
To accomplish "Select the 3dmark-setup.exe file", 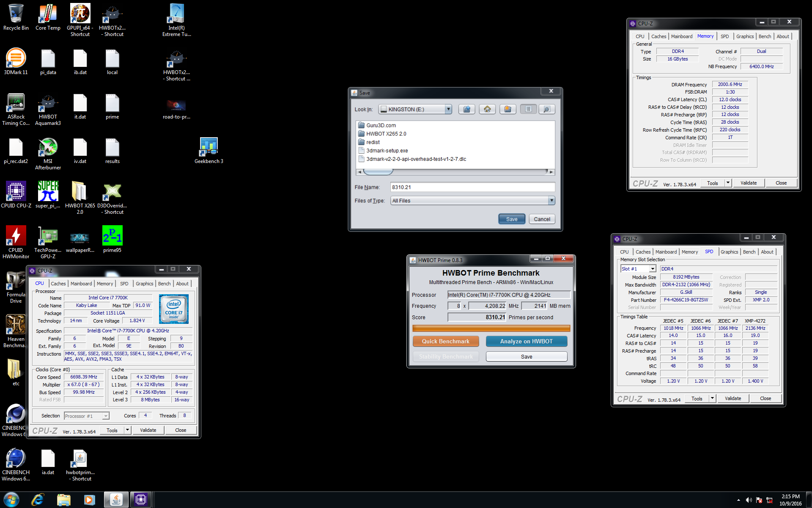I will coord(383,151).
